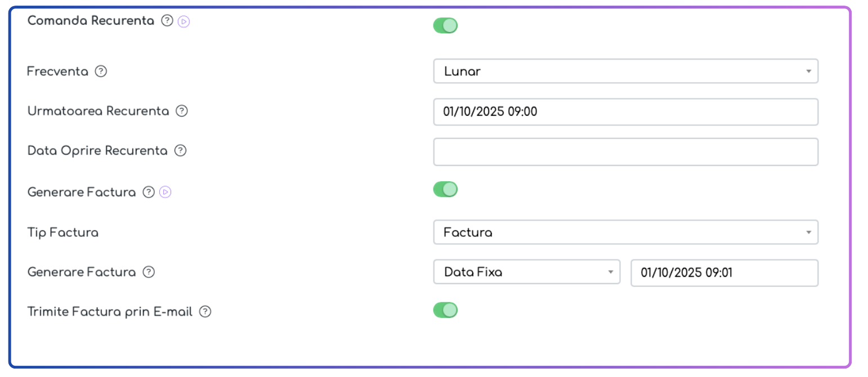Click the Urmatoarea Recurenta date field
Image resolution: width=868 pixels, height=377 pixels.
pos(625,112)
